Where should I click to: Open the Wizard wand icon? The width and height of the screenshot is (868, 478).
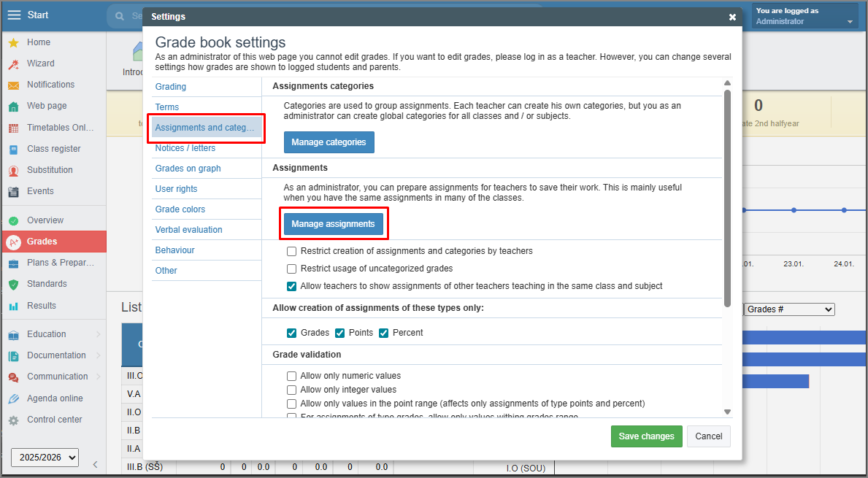[13, 64]
